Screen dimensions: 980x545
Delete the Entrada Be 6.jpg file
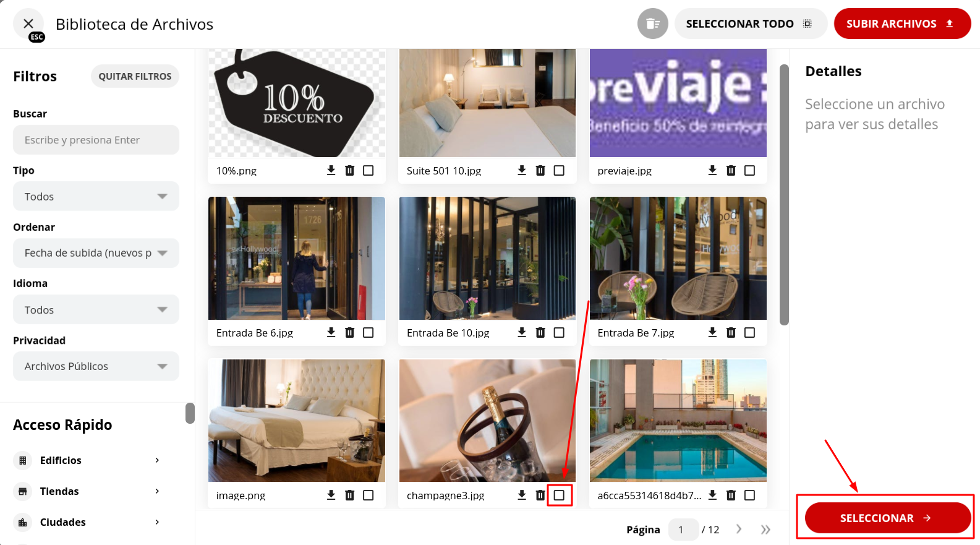350,332
